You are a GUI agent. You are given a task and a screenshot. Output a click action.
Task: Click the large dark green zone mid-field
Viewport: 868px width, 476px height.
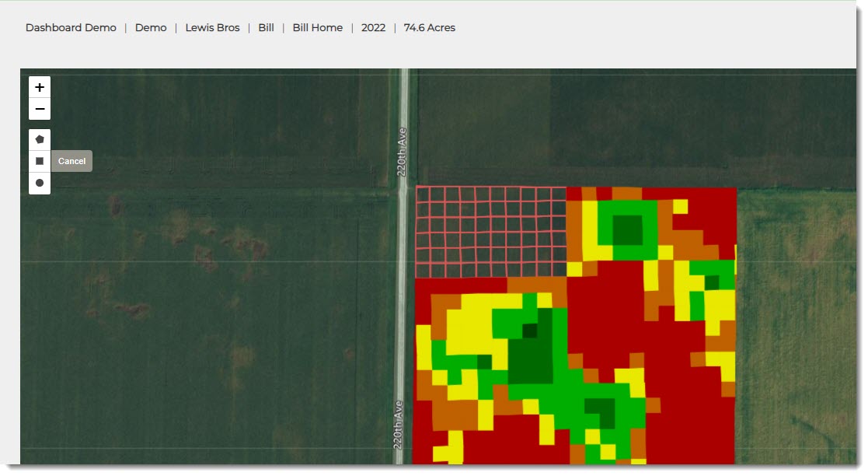pos(530,359)
